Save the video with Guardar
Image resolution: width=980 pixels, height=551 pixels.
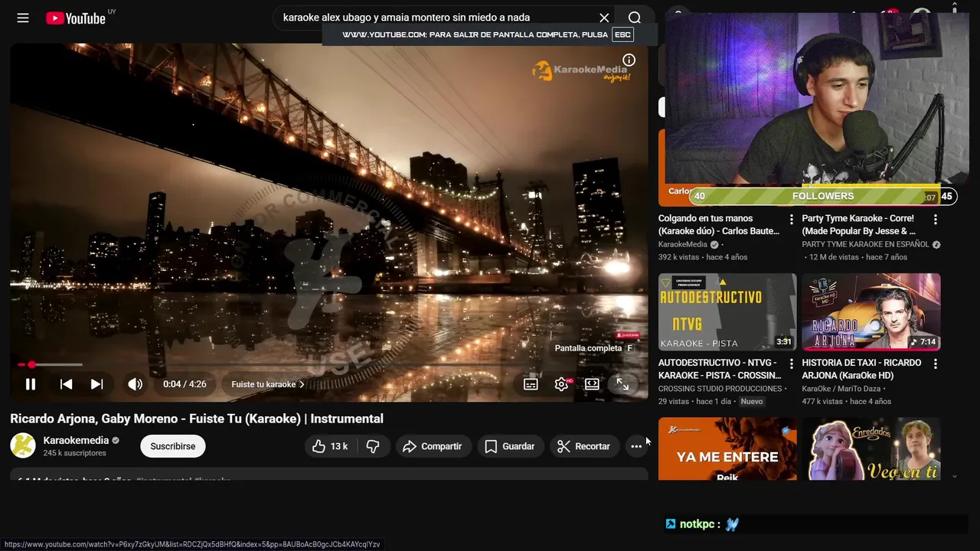[510, 446]
